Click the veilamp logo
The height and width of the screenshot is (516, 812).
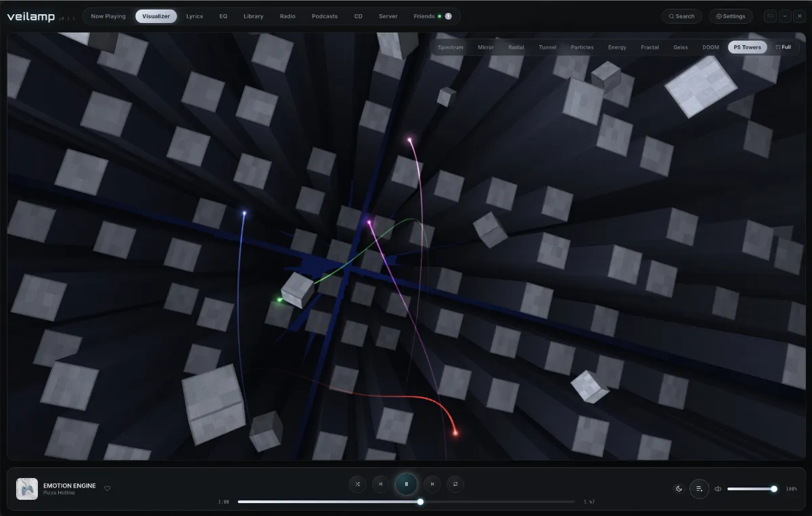(31, 16)
